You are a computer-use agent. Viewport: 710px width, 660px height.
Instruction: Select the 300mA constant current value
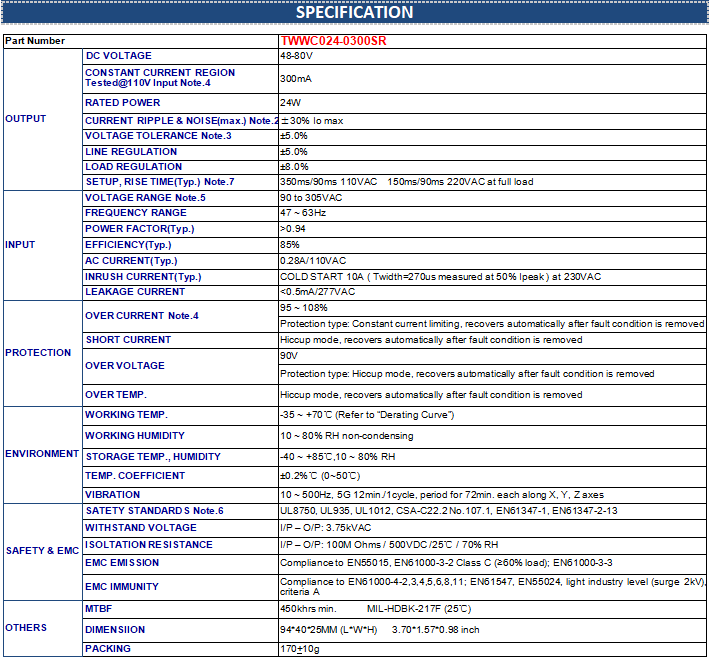click(x=296, y=78)
